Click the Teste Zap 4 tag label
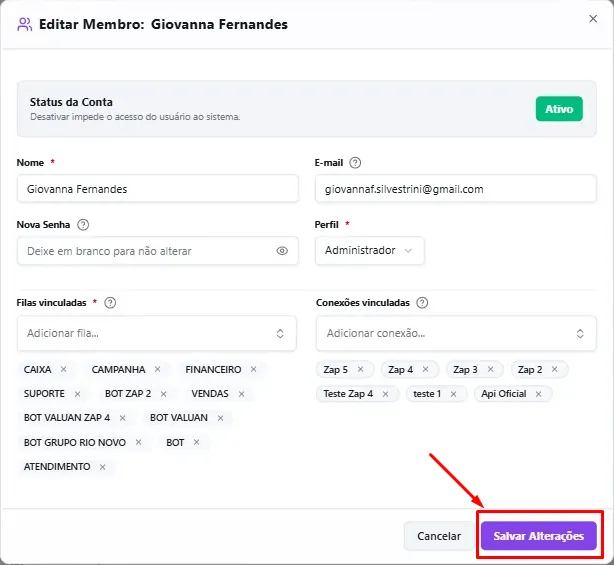This screenshot has width=614, height=565. pos(348,394)
